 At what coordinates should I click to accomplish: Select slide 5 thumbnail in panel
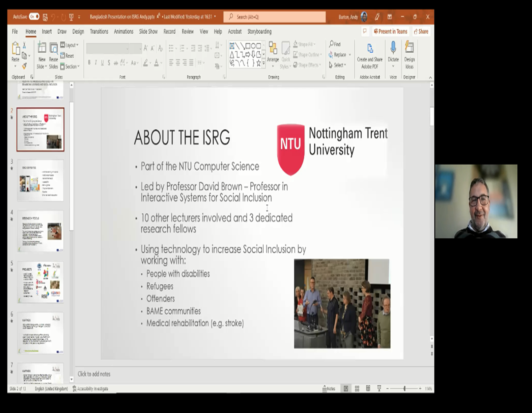click(41, 282)
